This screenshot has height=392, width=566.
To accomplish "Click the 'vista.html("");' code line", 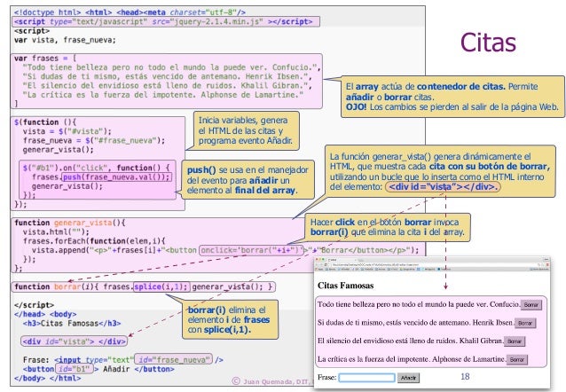I will click(56, 231).
